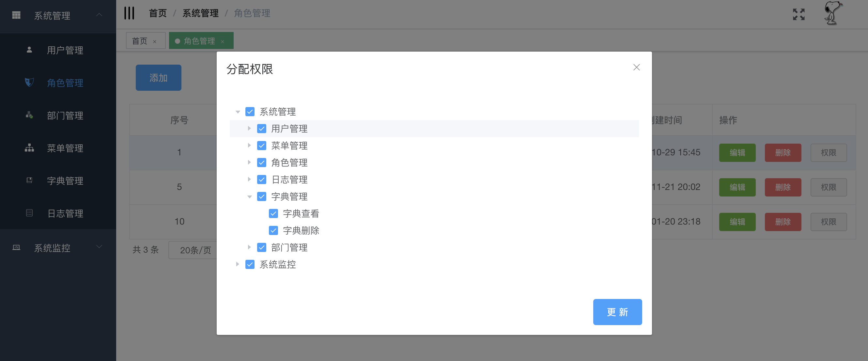Close the 分配权限 dialog with X icon

[x=636, y=68]
